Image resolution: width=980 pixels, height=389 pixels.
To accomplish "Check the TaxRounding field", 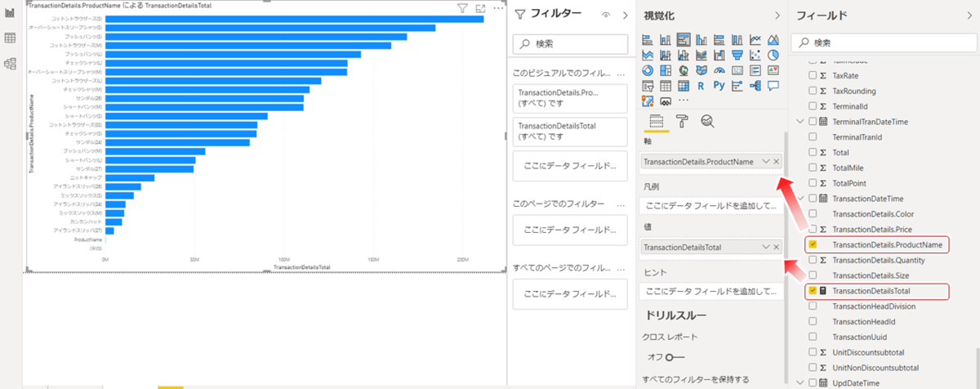I will pos(813,91).
